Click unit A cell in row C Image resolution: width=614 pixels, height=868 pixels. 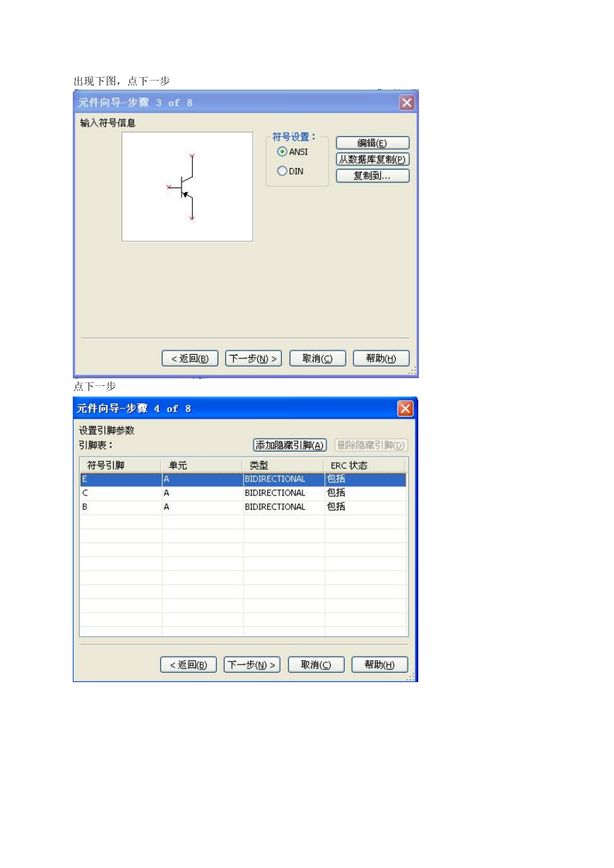coord(203,493)
